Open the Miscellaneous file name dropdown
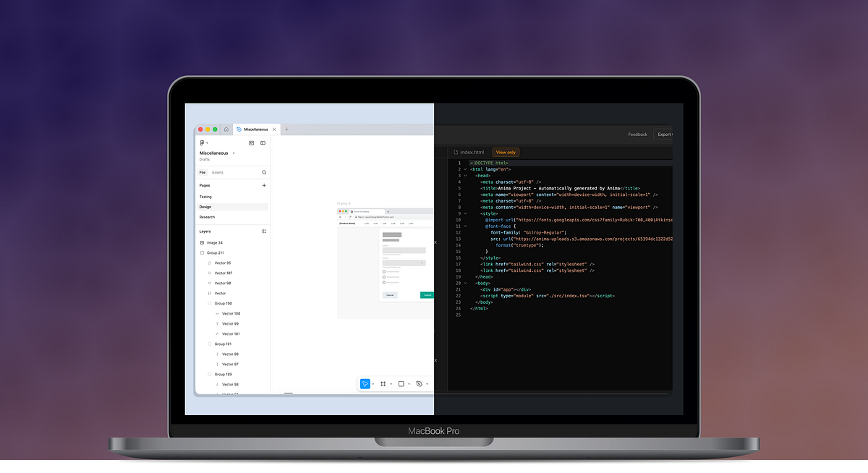 click(234, 153)
